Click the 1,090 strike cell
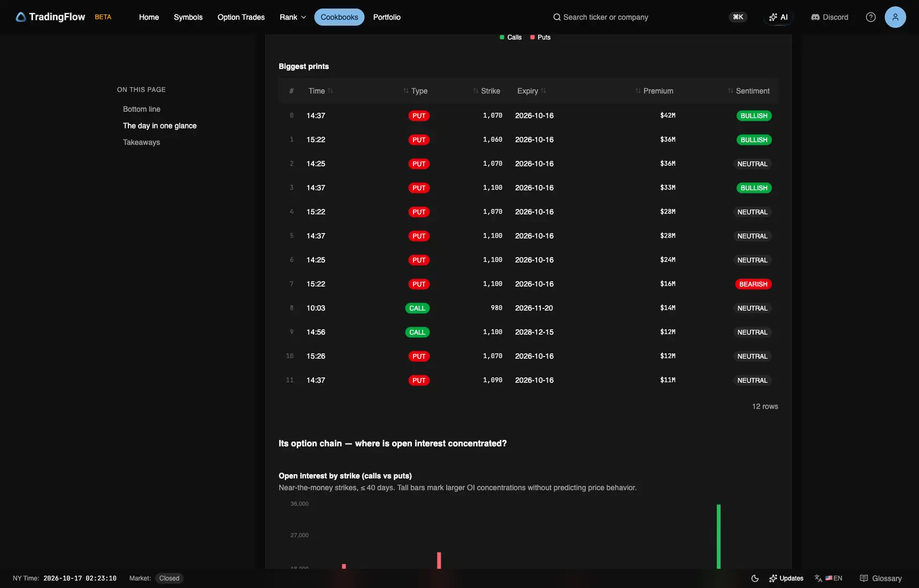Screen dimensions: 919x588 pos(493,380)
